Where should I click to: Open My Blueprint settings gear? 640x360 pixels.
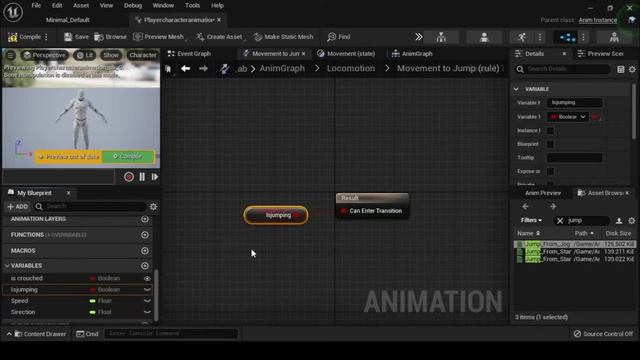pos(153,207)
